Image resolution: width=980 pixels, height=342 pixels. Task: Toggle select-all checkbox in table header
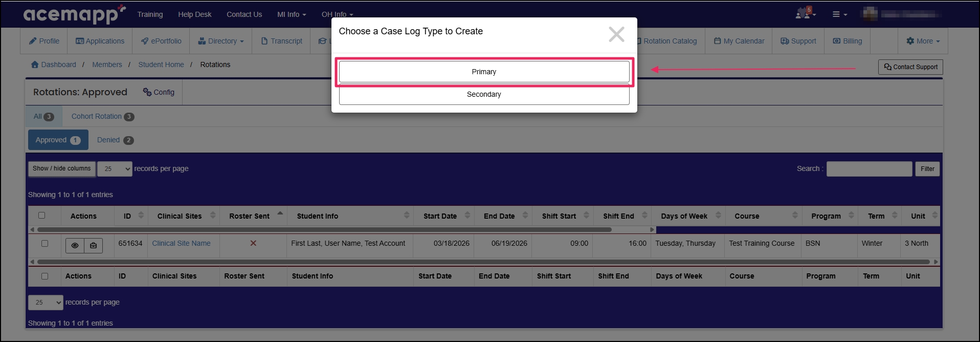tap(42, 216)
